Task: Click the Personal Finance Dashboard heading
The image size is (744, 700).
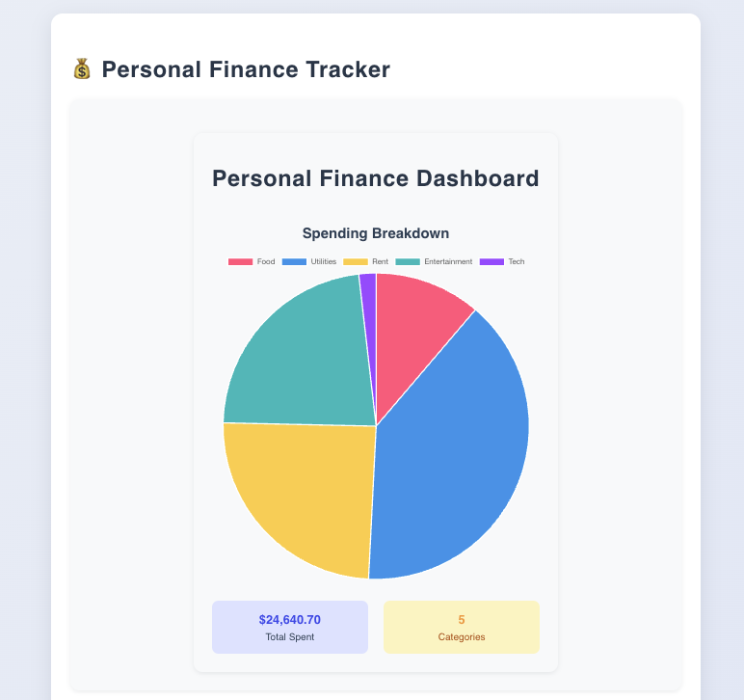Action: [x=375, y=179]
